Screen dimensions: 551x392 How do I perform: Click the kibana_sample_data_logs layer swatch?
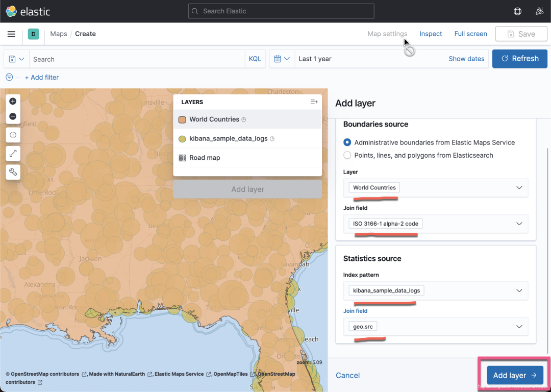[182, 139]
